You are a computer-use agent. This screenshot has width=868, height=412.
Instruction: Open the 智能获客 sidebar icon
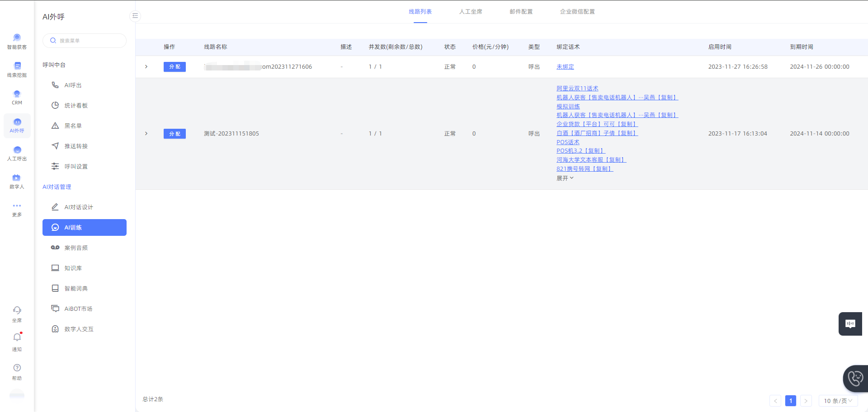coord(17,42)
